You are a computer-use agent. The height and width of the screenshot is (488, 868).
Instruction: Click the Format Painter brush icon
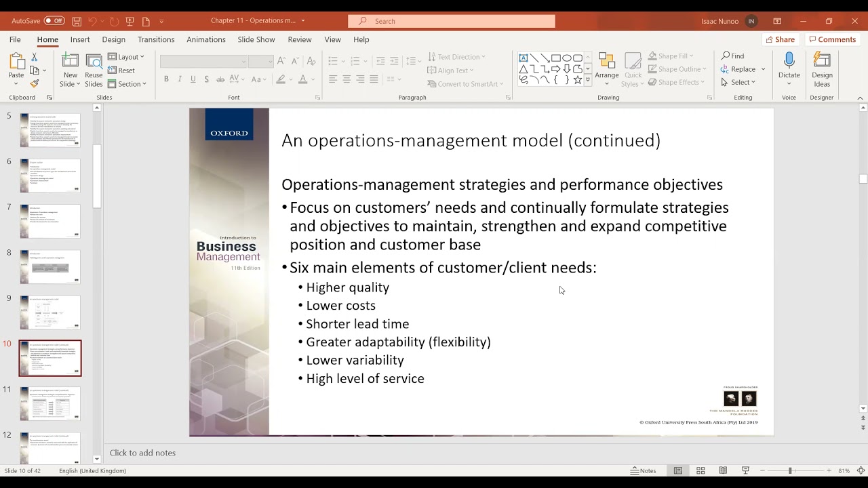35,83
